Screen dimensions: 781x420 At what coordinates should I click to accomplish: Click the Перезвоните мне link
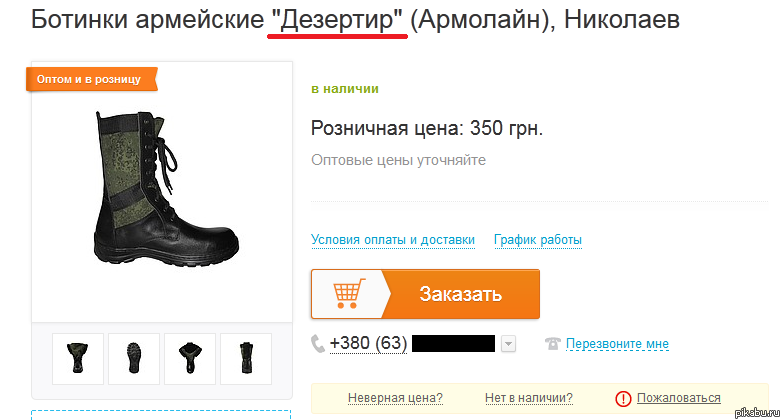tap(617, 344)
